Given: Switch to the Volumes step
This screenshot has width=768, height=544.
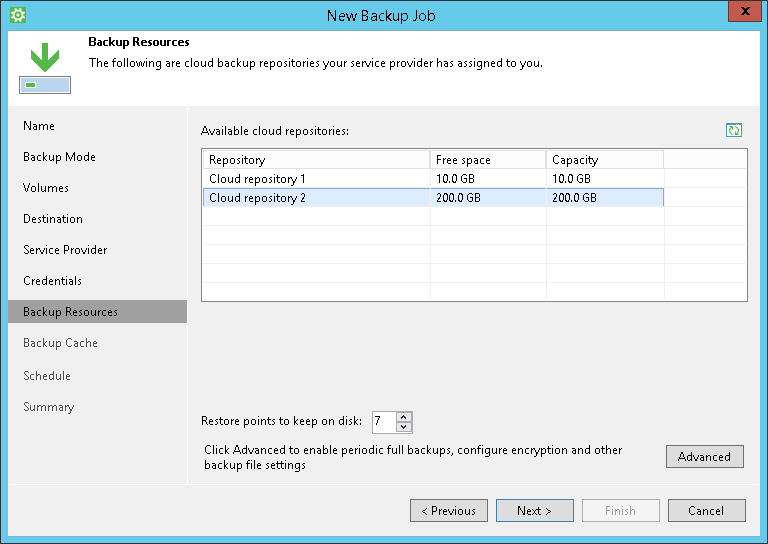Looking at the screenshot, I should coord(46,188).
